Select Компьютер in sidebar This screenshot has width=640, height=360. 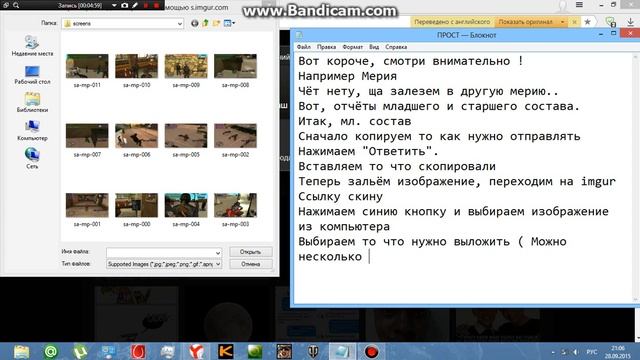(32, 131)
